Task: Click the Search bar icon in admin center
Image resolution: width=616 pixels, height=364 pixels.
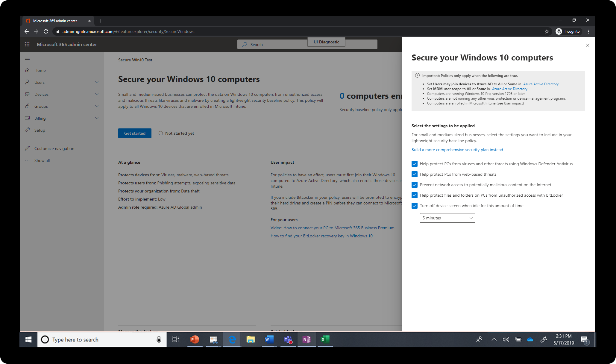Action: pyautogui.click(x=244, y=44)
